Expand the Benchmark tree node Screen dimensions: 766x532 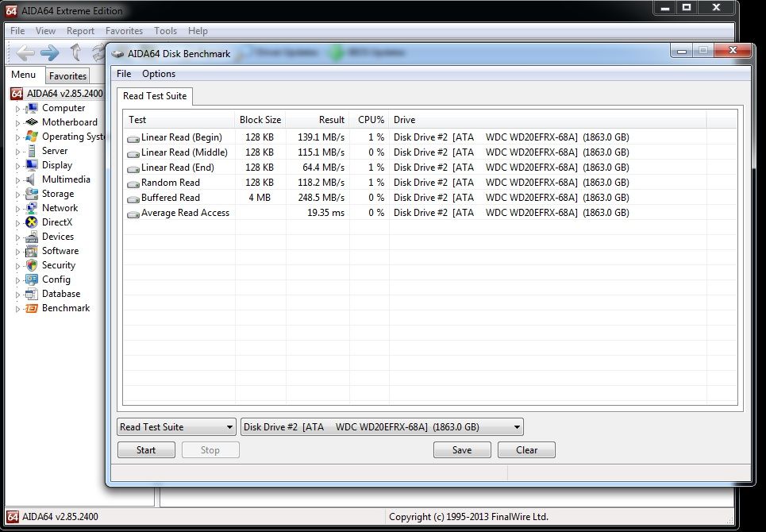tap(17, 308)
